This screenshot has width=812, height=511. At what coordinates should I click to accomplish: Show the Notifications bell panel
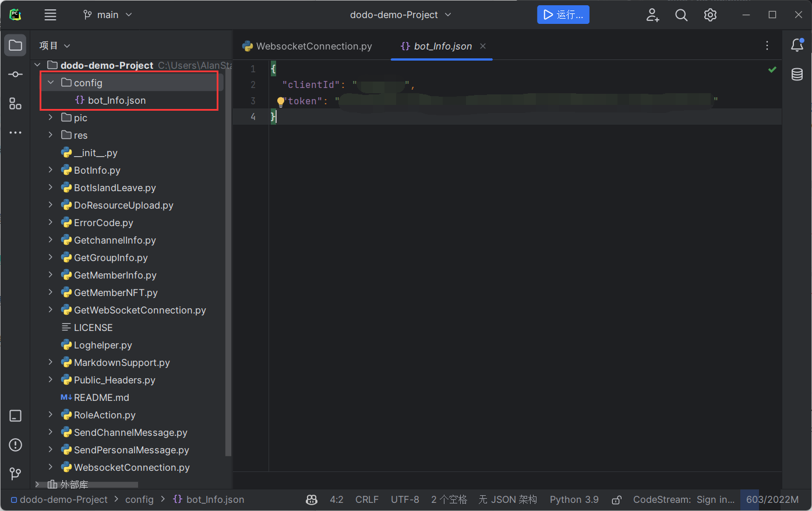797,45
